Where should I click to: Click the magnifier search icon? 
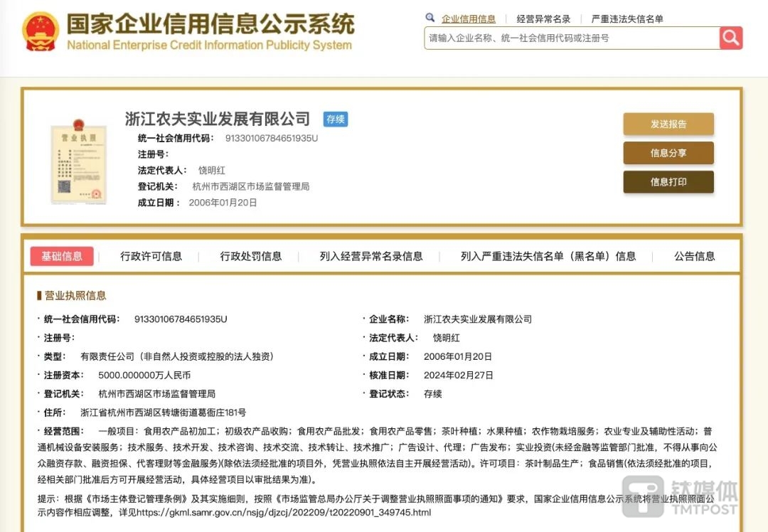click(x=731, y=38)
